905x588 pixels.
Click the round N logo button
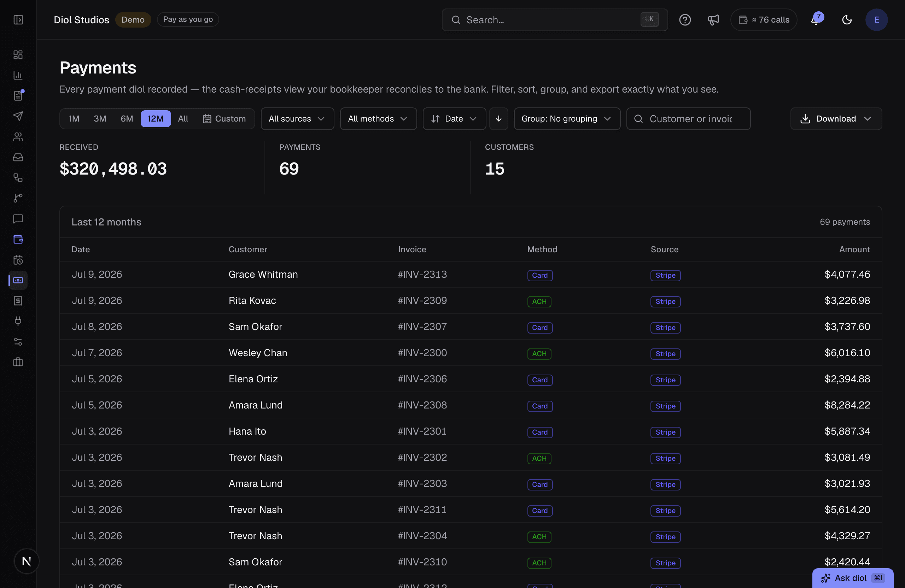(27, 561)
